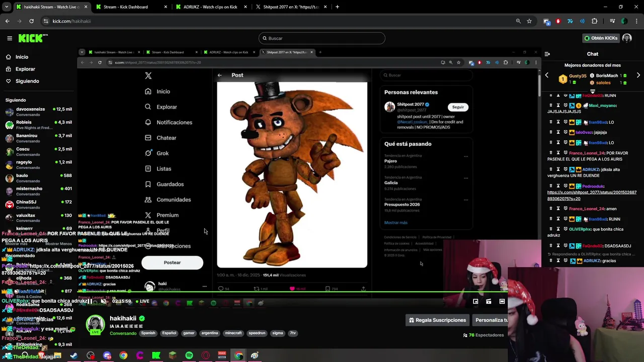This screenshot has width=644, height=362.
Task: Open rageylo channel in following list
Action: pos(38,165)
